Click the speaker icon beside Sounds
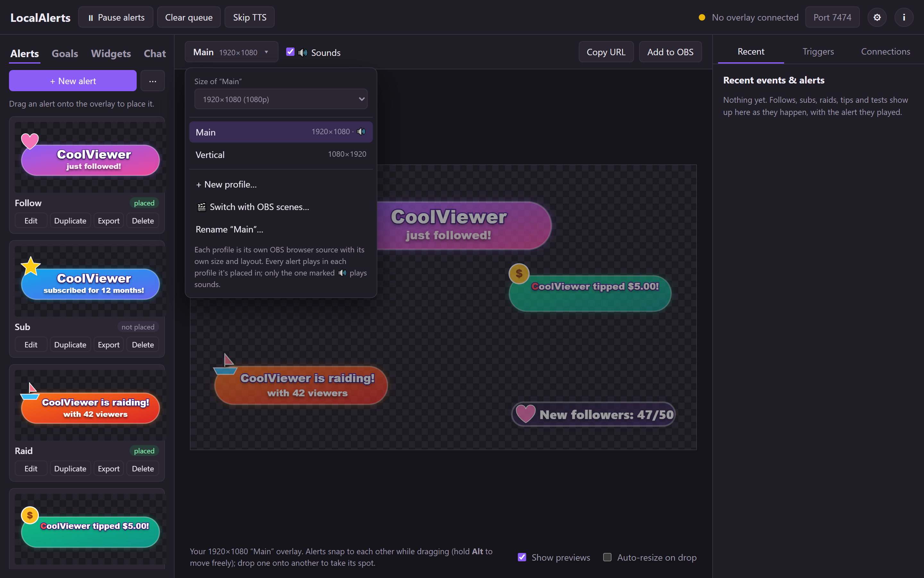The image size is (924, 578). (x=303, y=52)
